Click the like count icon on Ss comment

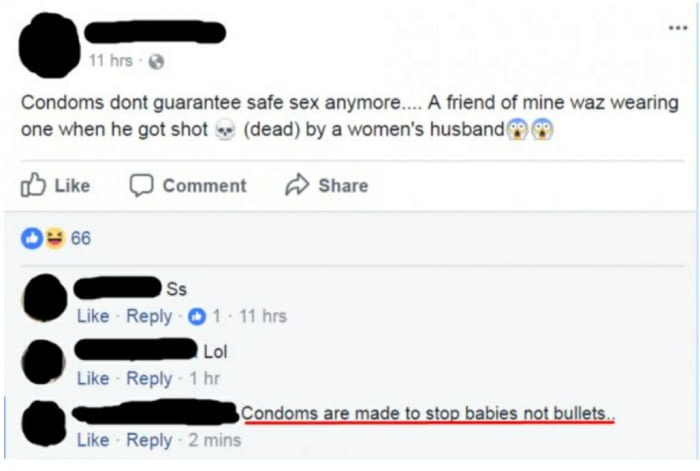[x=197, y=317]
